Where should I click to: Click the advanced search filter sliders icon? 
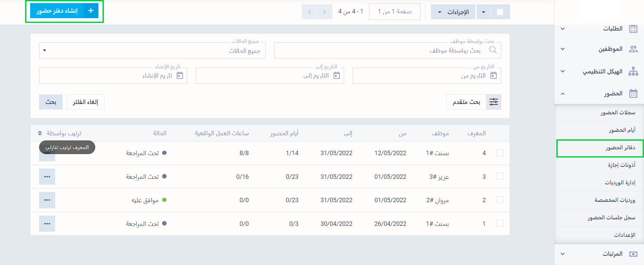click(x=494, y=102)
